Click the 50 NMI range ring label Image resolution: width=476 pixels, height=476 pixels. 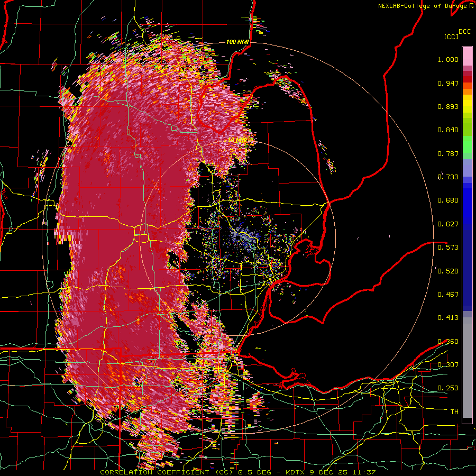pos(237,140)
